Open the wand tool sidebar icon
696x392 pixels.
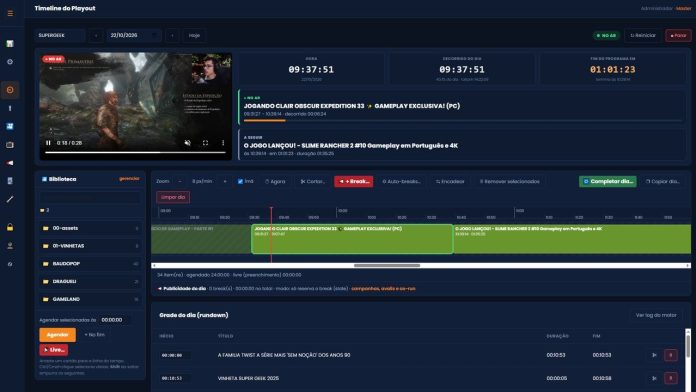coord(10,199)
